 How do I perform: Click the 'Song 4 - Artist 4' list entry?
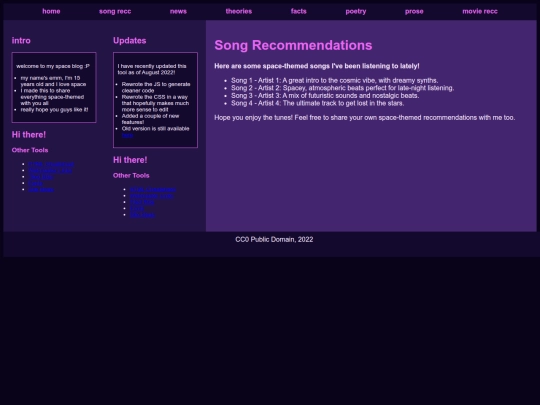click(x=317, y=103)
